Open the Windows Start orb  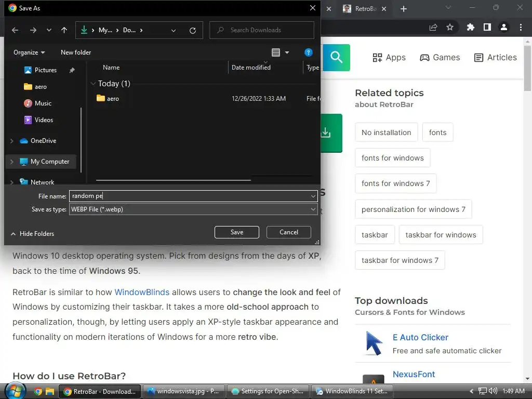point(15,391)
